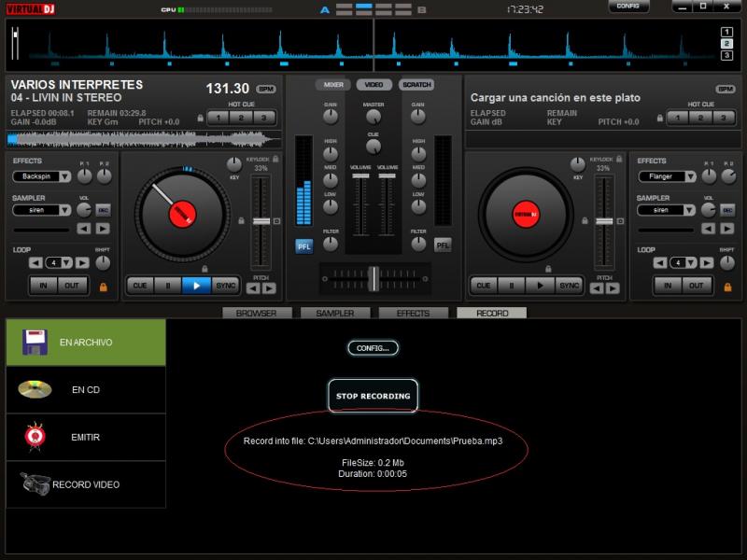The height and width of the screenshot is (560, 747).
Task: Open the Flanger effects dropdown
Action: [690, 176]
